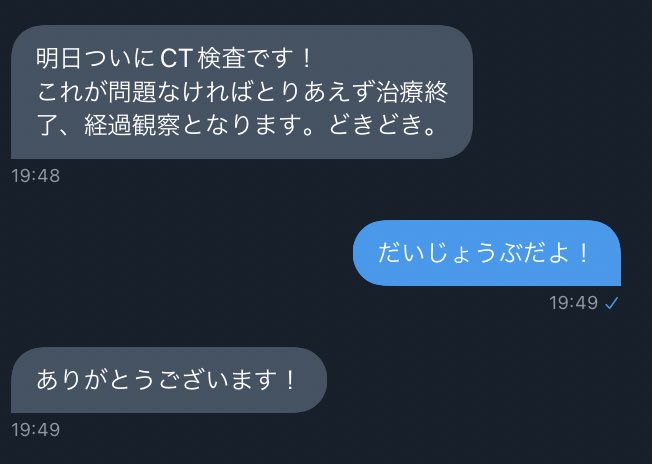Viewport: 652px width, 464px height.
Task: Select the ありがとうございます！ reply bubble
Action: click(169, 380)
